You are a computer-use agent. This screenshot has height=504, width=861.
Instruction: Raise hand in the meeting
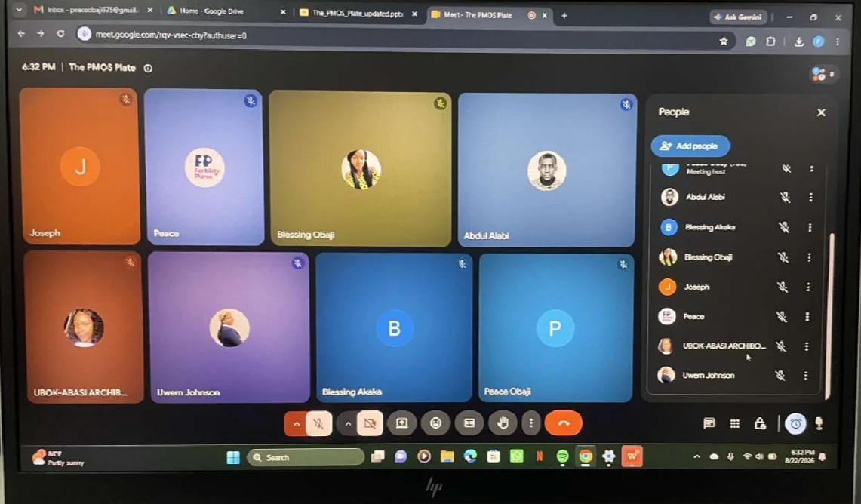point(503,423)
